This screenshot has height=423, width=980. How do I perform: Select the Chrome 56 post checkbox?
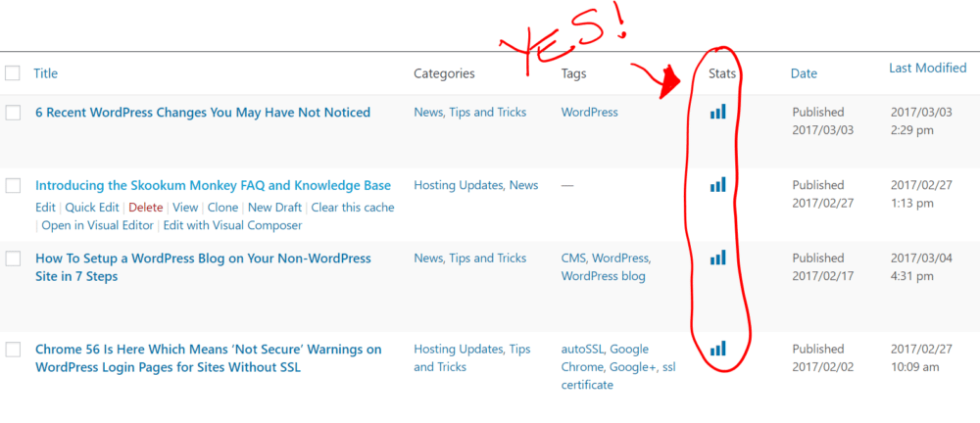(x=13, y=350)
